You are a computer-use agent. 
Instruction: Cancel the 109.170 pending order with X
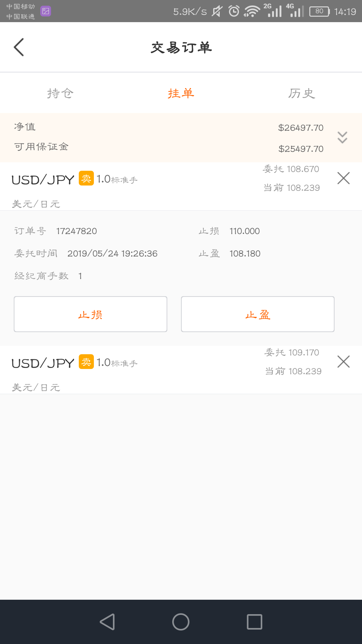click(344, 362)
